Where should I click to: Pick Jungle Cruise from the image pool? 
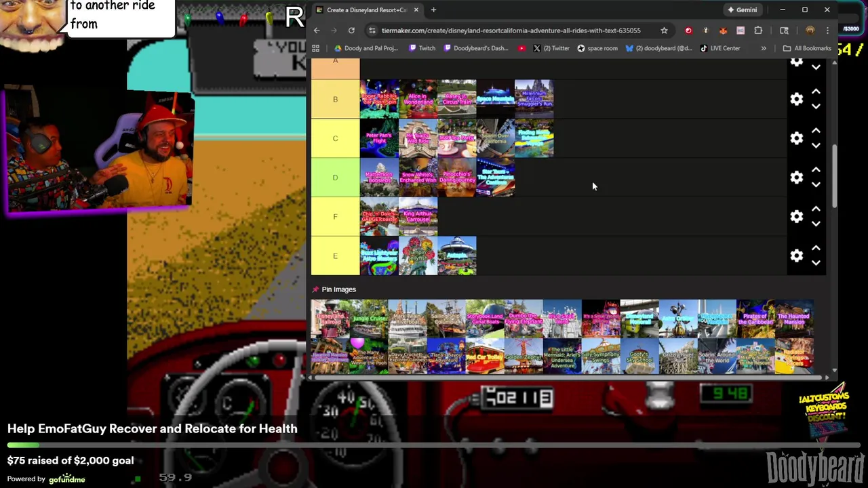click(369, 319)
